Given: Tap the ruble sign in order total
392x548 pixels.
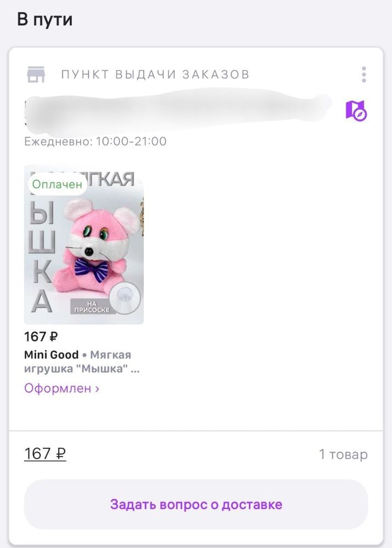Looking at the screenshot, I should tap(60, 454).
